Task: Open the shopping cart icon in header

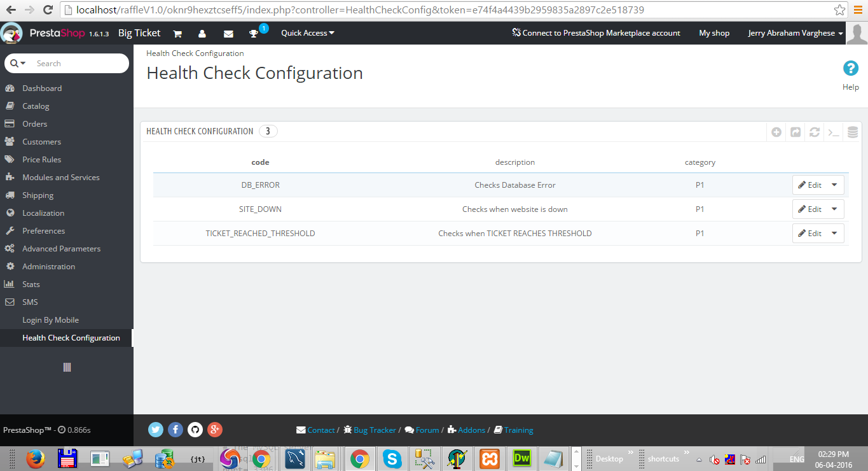Action: [x=177, y=34]
